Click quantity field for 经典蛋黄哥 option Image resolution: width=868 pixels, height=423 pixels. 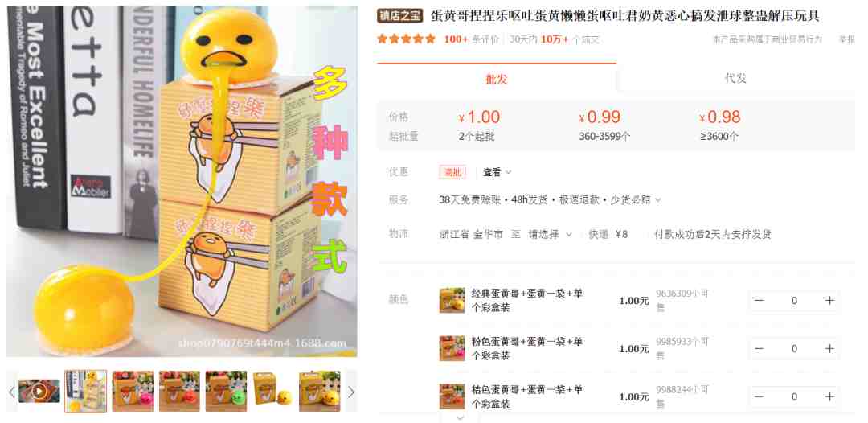tap(794, 301)
